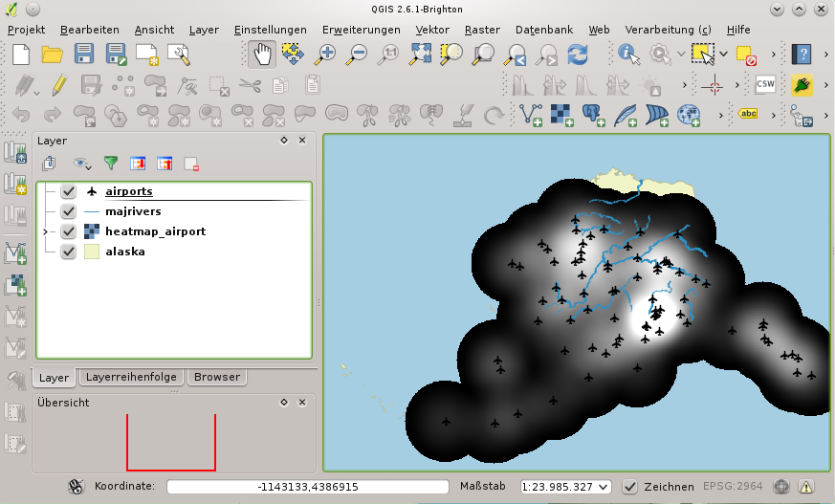The width and height of the screenshot is (835, 504).
Task: Click the green filter legend icon
Action: (111, 163)
